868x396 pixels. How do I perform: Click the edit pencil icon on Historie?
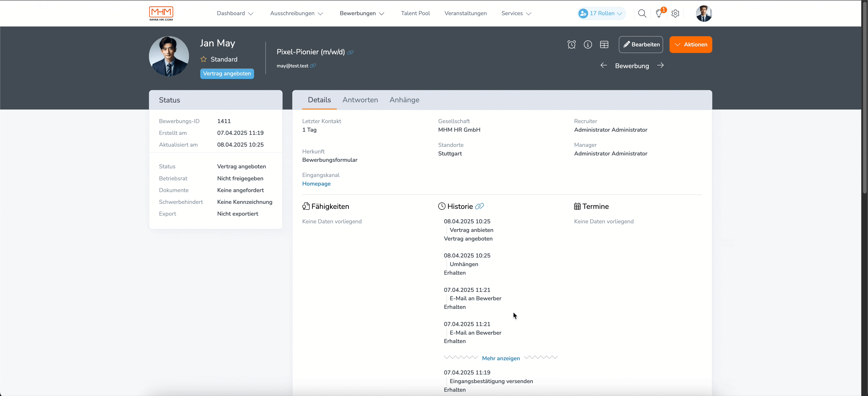tap(479, 206)
